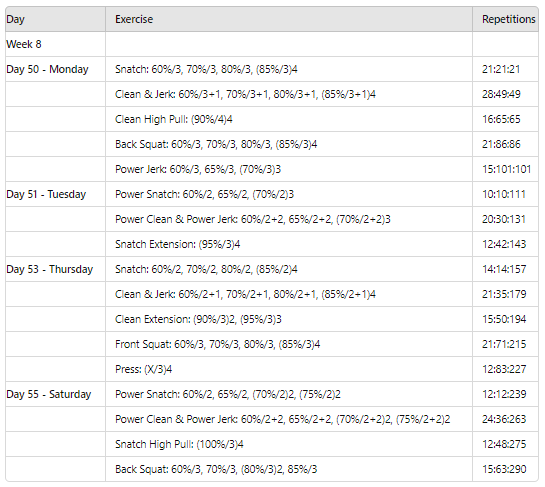Click the Front Squat exercise cell
Image resolution: width=545 pixels, height=487 pixels.
click(289, 344)
